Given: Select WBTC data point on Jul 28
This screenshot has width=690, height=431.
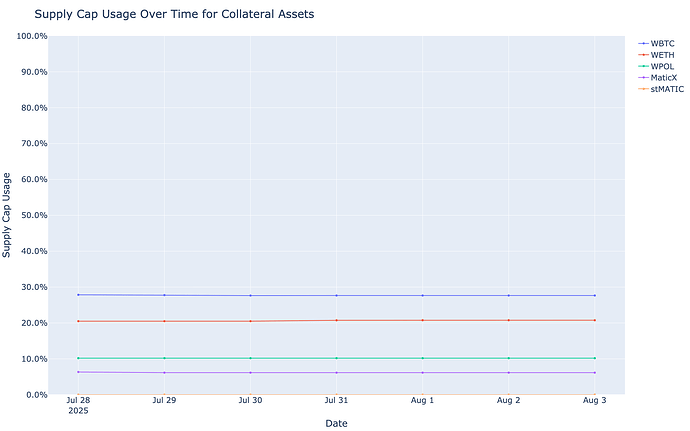Looking at the screenshot, I should coord(78,294).
